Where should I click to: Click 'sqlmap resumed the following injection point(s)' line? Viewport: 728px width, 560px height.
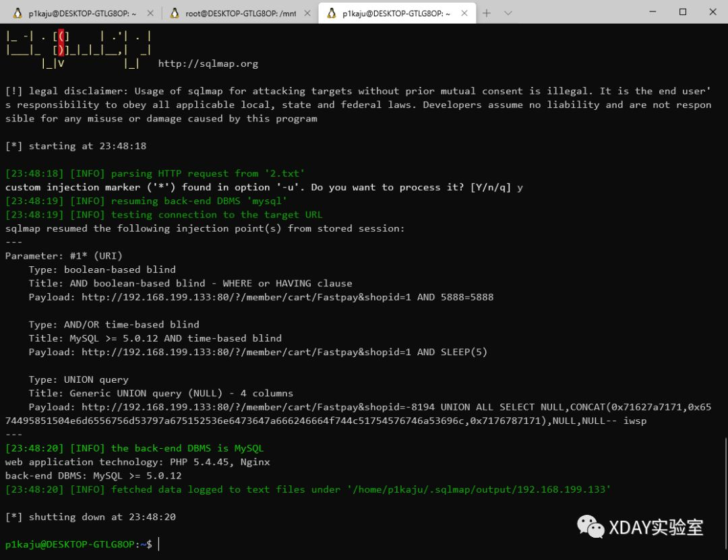click(205, 228)
